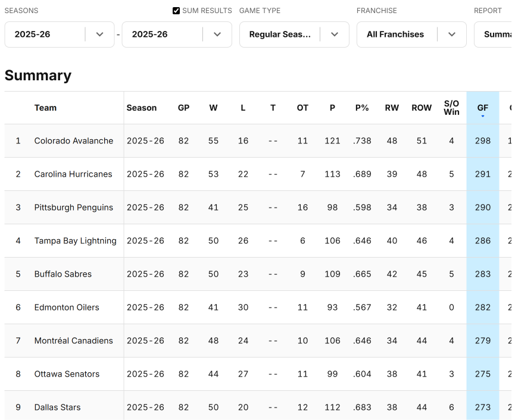Sort by P points column header
The image size is (512, 420).
(332, 108)
